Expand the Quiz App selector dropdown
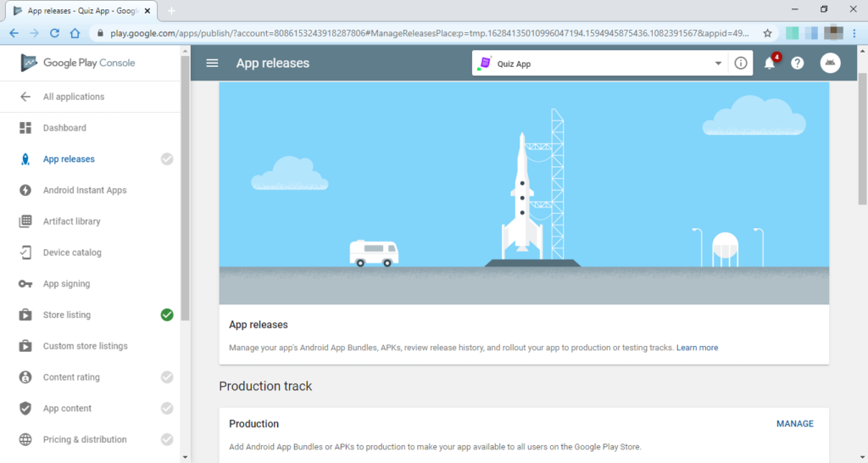 [718, 63]
